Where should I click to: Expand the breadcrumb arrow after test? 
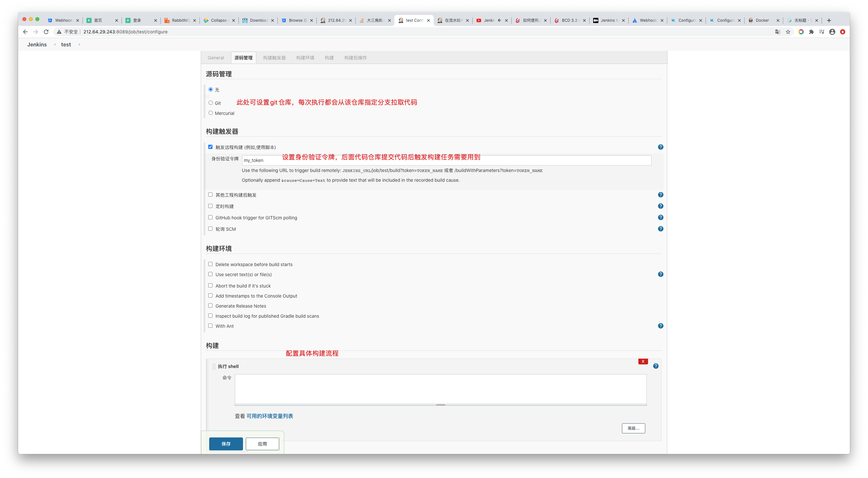(79, 44)
